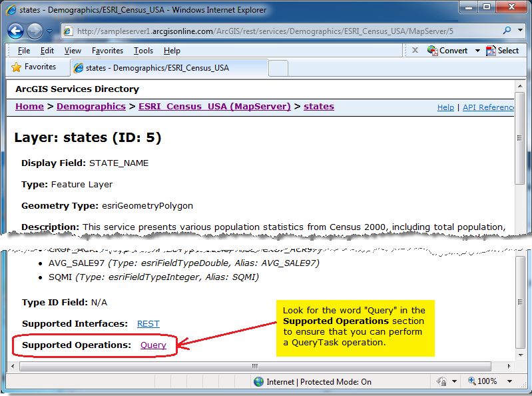Open the Edit menu
This screenshot has height=396, width=532.
[47, 51]
